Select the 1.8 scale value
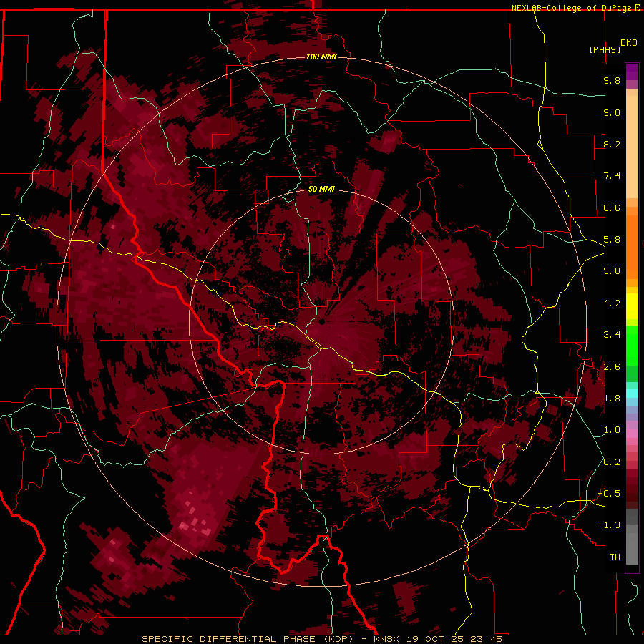Image resolution: width=644 pixels, height=644 pixels. (612, 399)
